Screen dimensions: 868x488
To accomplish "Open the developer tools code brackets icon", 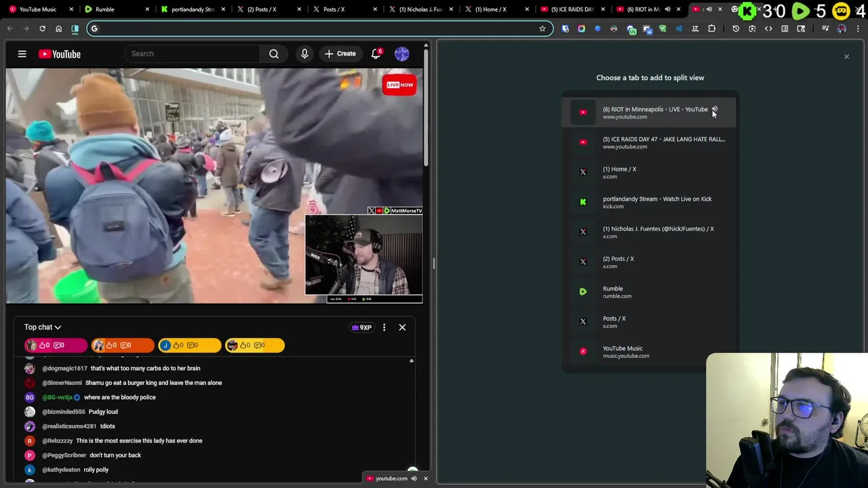I will coord(768,28).
